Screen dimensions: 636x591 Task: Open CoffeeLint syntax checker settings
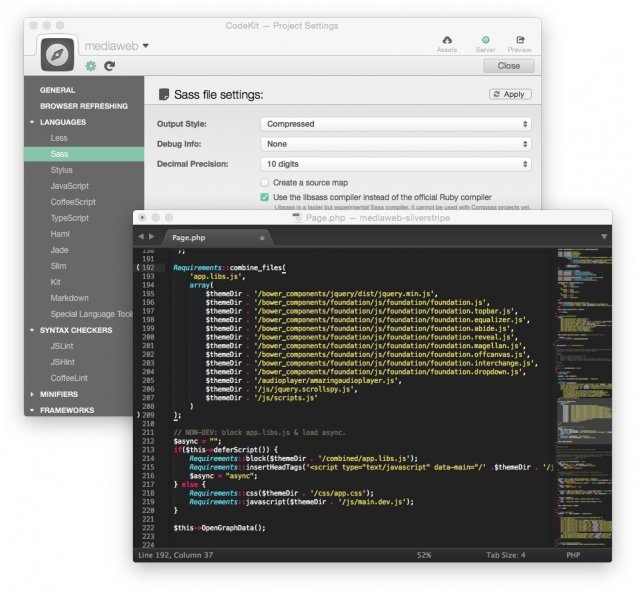click(x=69, y=378)
